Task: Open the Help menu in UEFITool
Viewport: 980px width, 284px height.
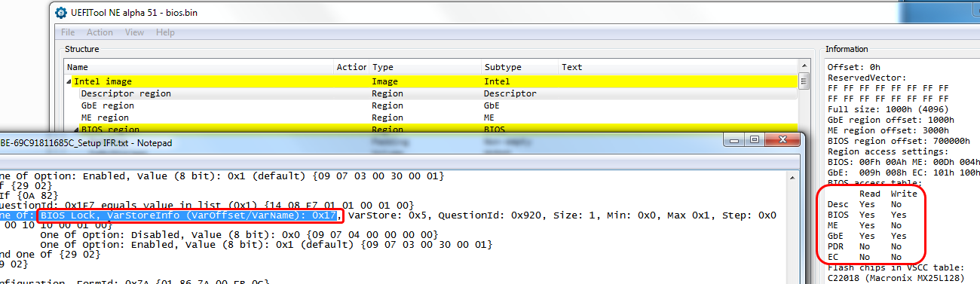Action: click(x=165, y=32)
